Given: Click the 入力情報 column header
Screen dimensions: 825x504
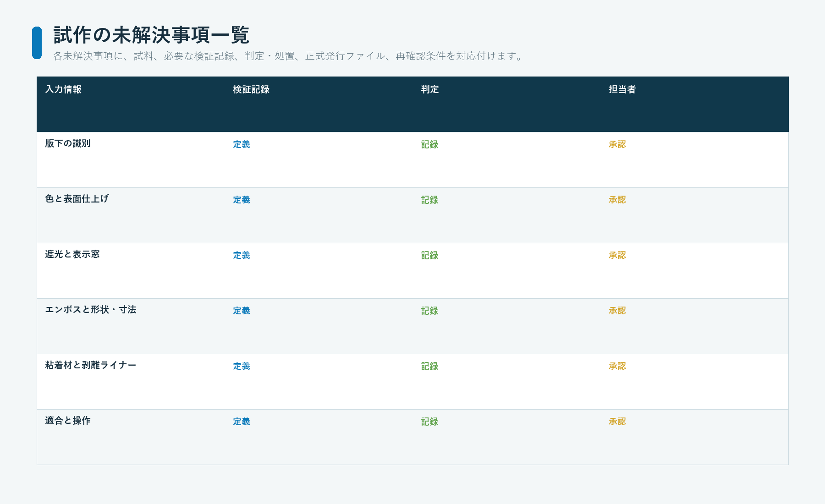Looking at the screenshot, I should (63, 89).
